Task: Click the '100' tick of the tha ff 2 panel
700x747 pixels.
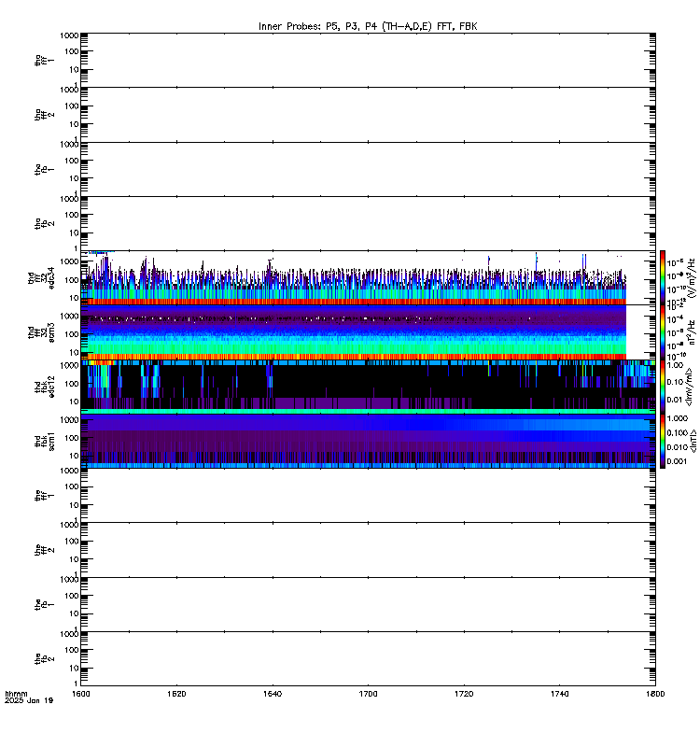Action: (72, 106)
